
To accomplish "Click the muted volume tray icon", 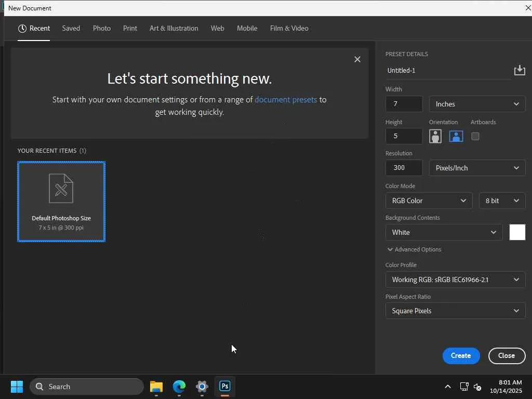I will coord(477,387).
